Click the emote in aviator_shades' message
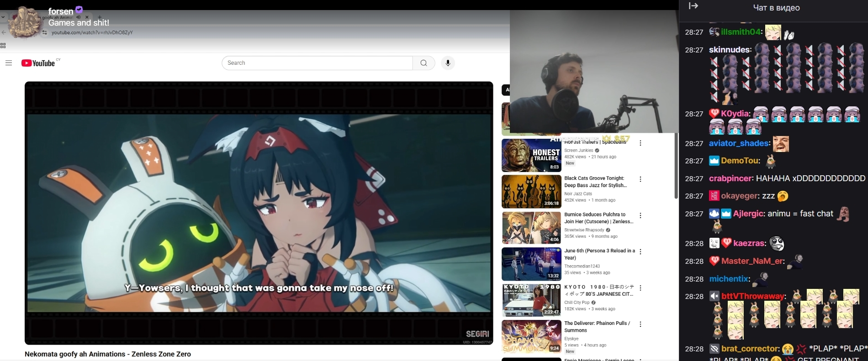The image size is (868, 361). 781,144
